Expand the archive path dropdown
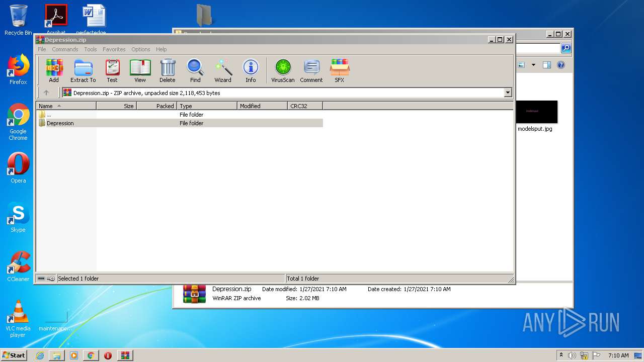Image resolution: width=644 pixels, height=362 pixels. [508, 93]
